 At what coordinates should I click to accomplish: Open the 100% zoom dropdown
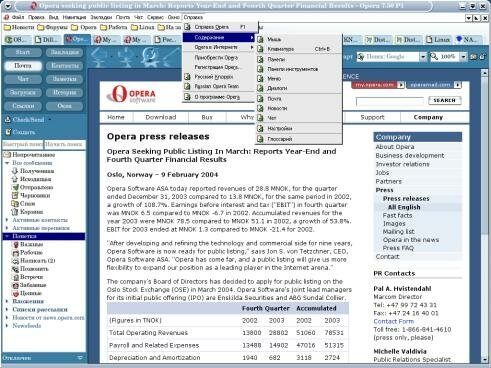[463, 57]
